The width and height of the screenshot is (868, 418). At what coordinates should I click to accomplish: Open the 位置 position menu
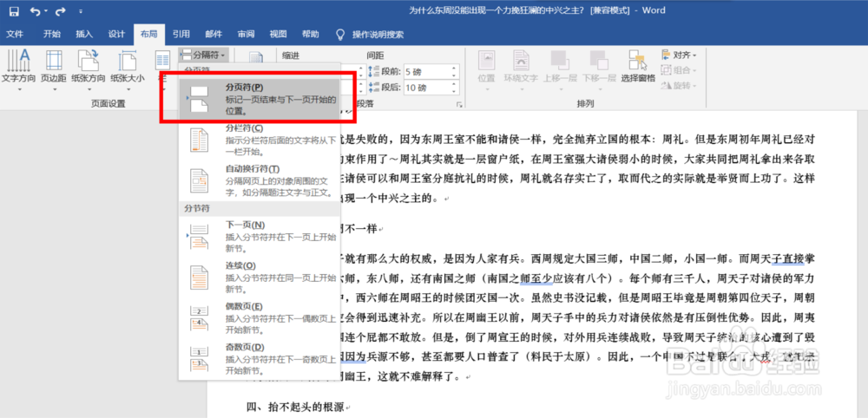486,71
